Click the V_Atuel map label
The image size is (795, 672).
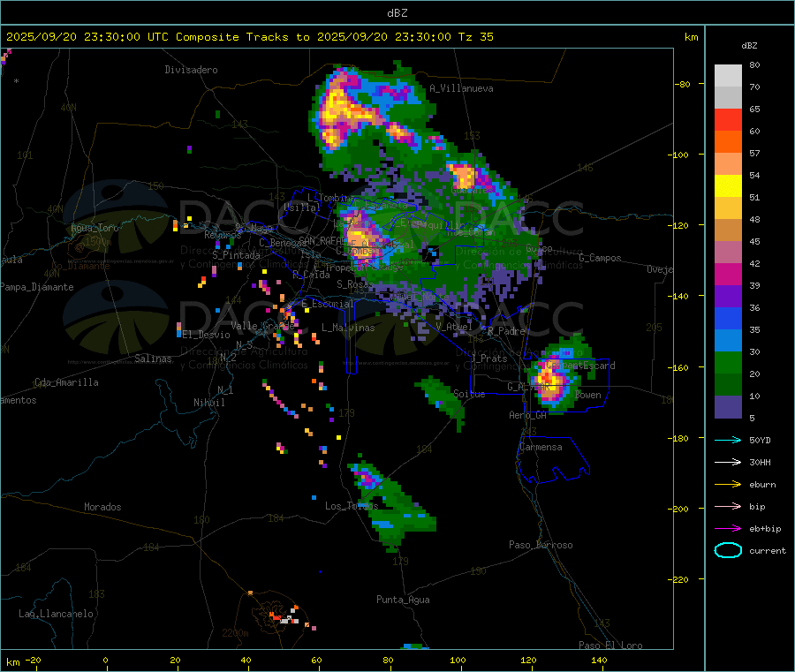tap(454, 327)
